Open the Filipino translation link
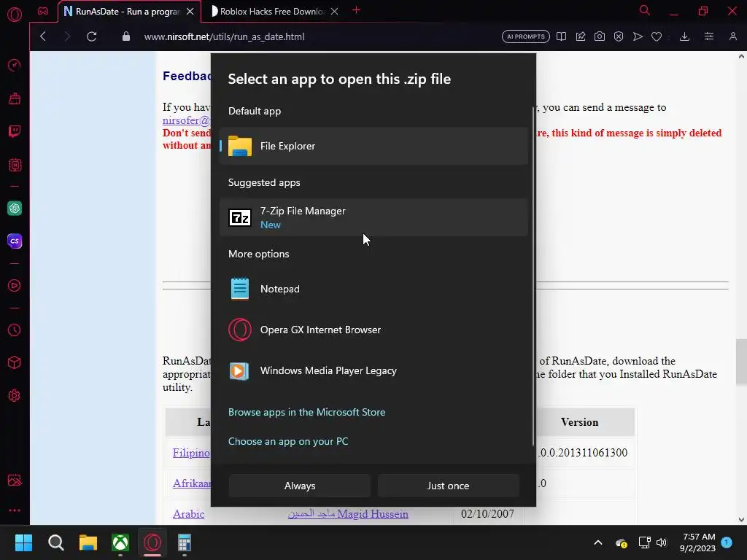 pos(192,453)
